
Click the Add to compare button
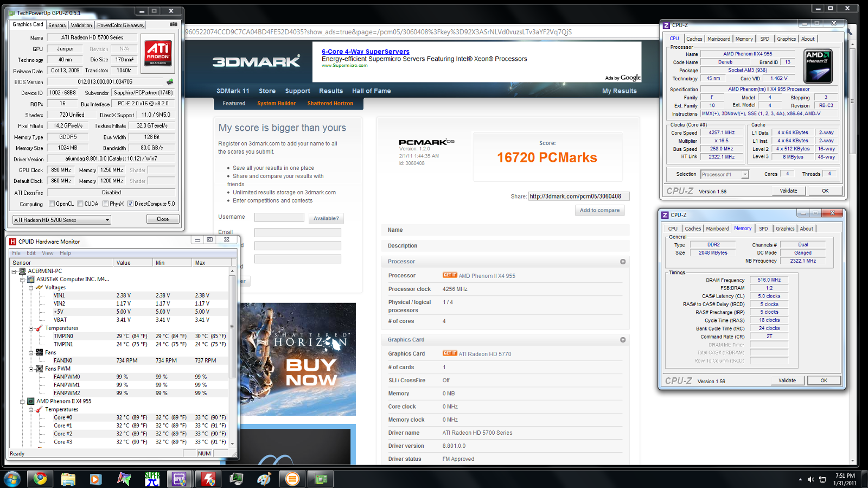point(599,210)
